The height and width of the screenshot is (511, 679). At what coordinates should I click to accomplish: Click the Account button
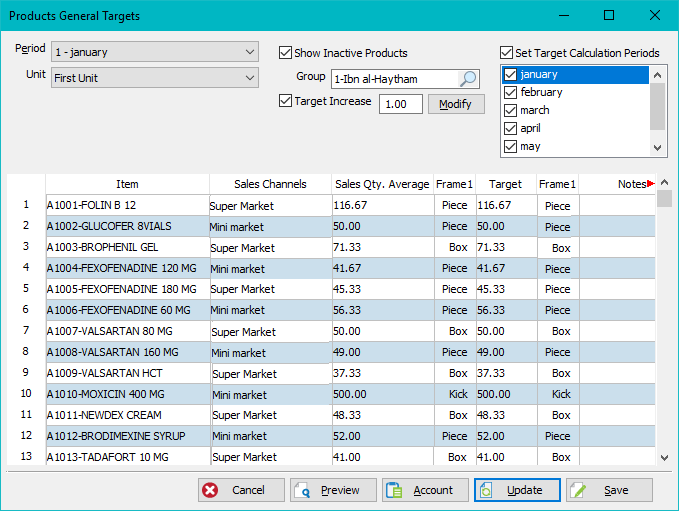coord(425,490)
